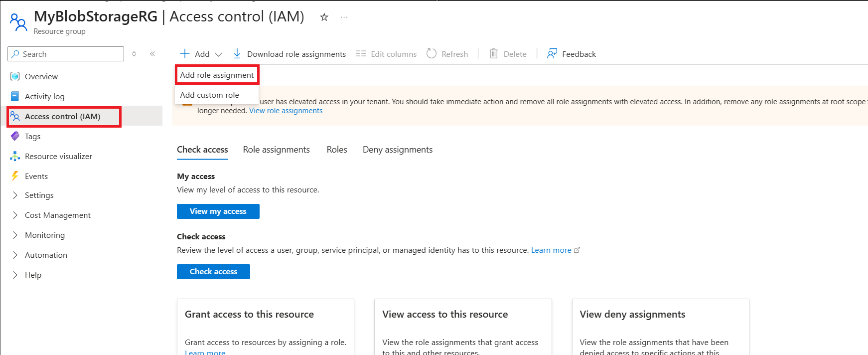Screen dimensions: 868x355
Task: Click the View my access button
Action: [218, 211]
